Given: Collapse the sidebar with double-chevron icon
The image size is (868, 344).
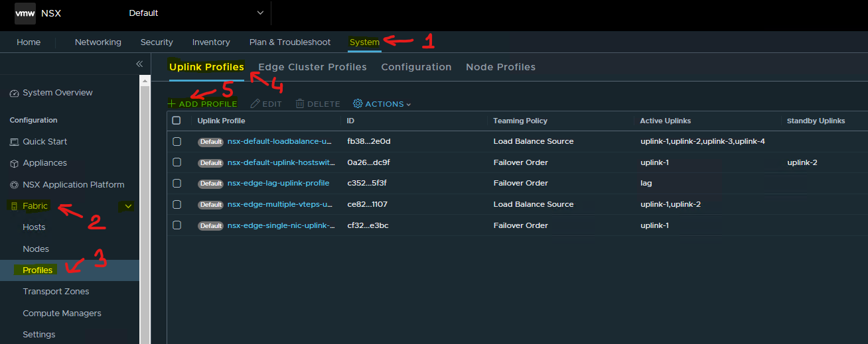Looking at the screenshot, I should point(139,64).
